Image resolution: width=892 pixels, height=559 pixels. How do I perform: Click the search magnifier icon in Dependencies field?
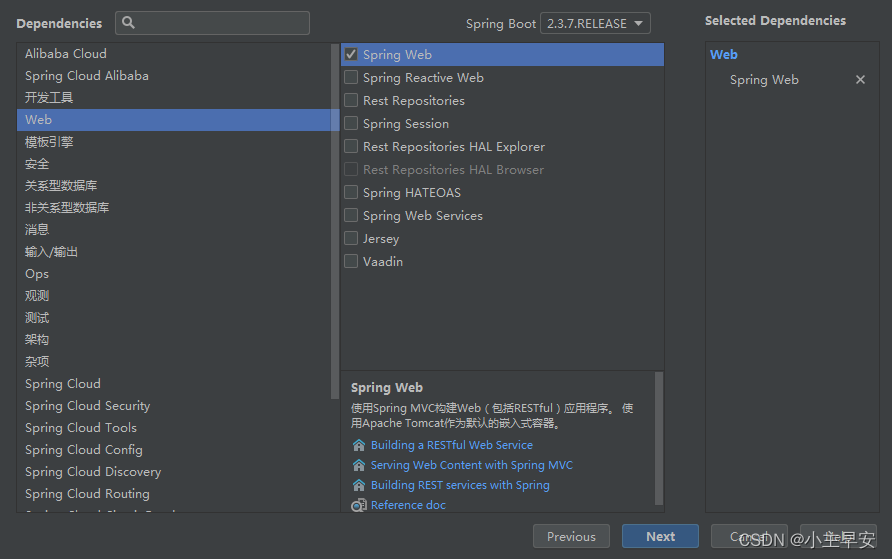pos(129,23)
